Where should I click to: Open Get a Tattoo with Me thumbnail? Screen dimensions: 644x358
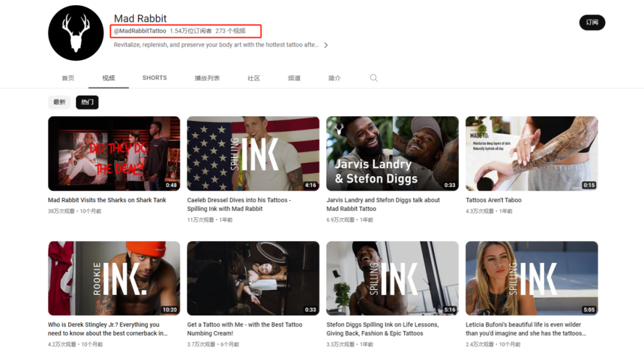(x=253, y=278)
